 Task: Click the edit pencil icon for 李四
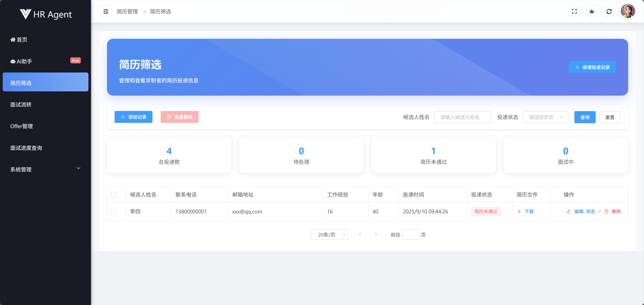569,211
